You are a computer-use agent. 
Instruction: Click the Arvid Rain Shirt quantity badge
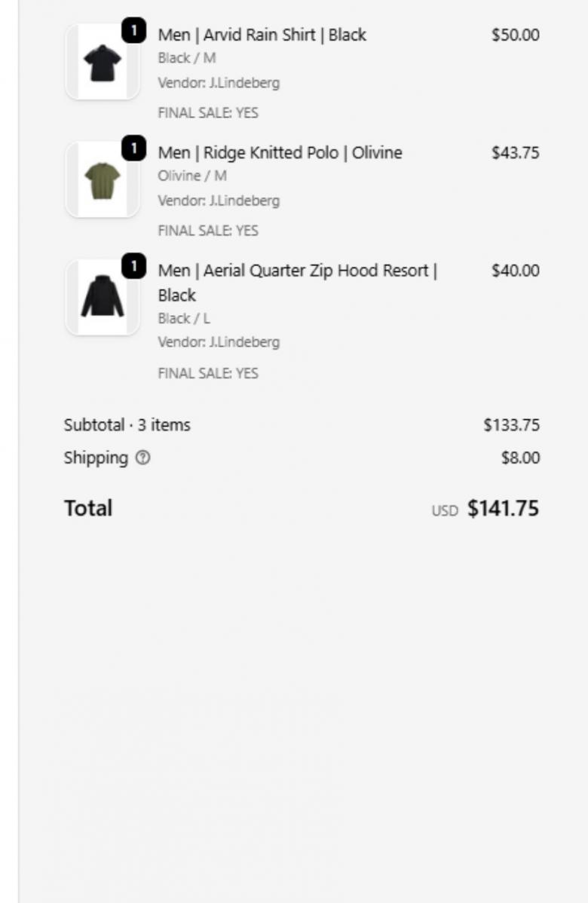point(133,30)
